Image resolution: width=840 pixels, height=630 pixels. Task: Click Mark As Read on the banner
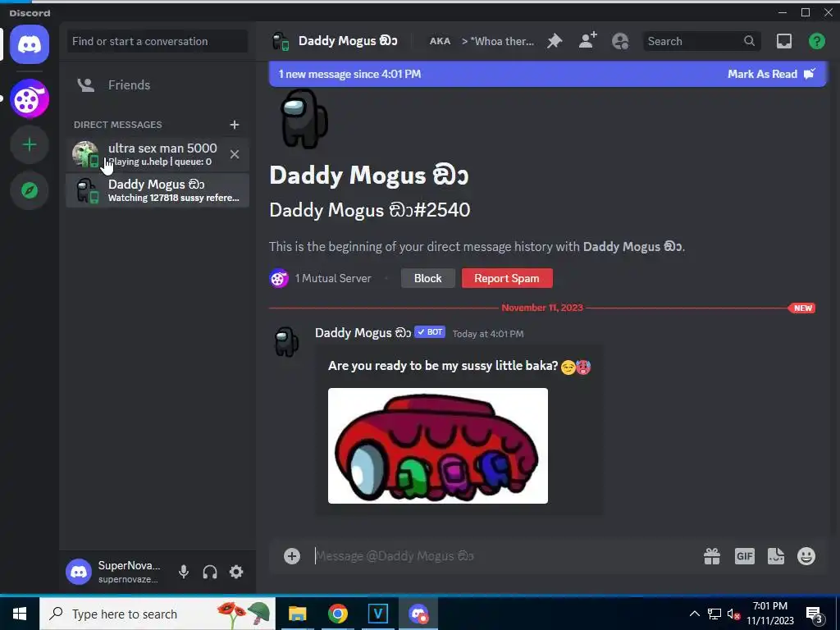coord(771,75)
